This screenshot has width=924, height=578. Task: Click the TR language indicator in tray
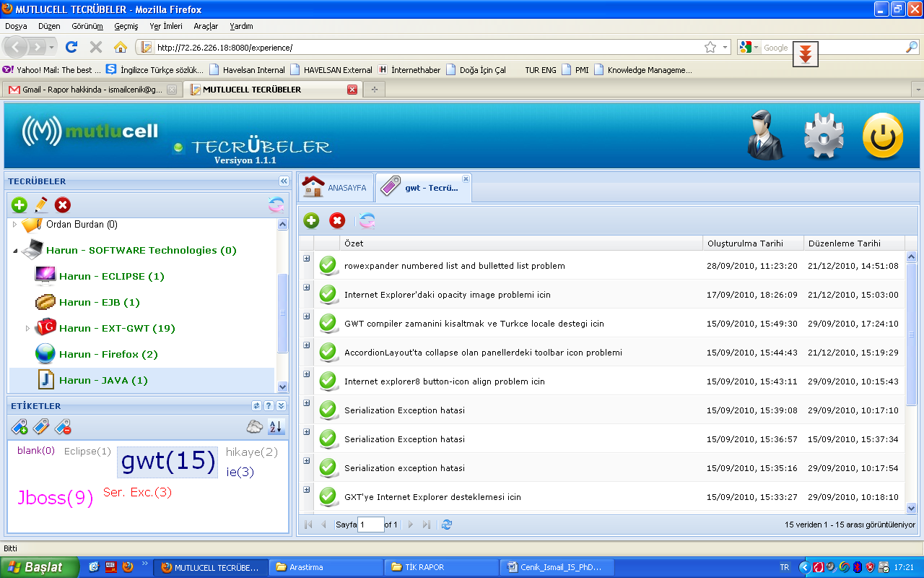point(785,568)
